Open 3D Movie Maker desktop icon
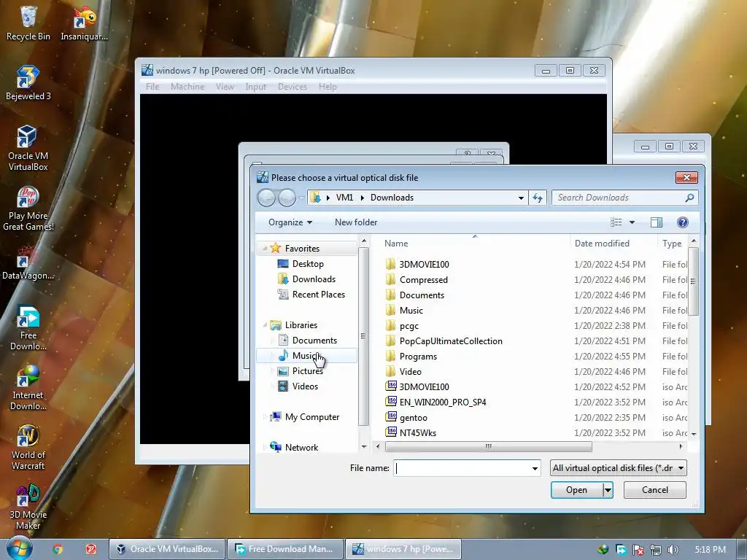 click(28, 507)
